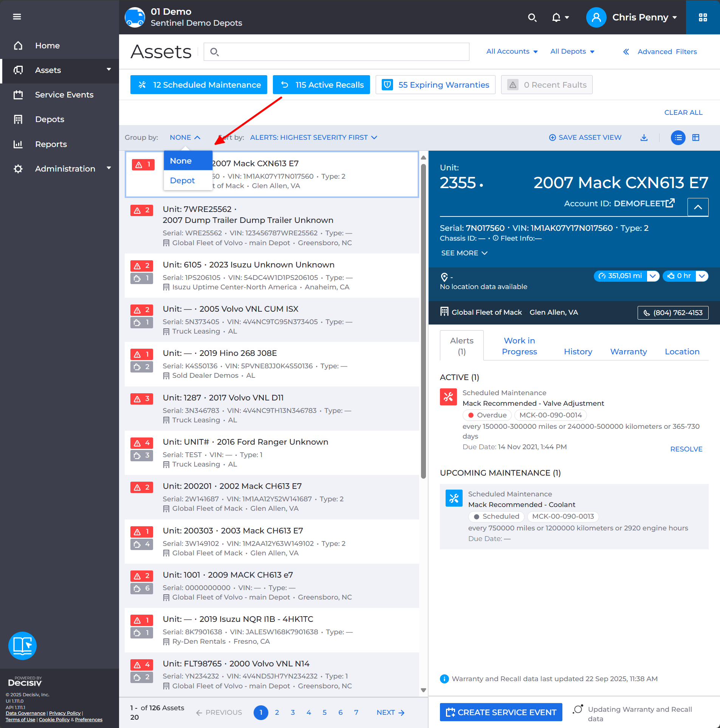Click the red Scheduled Maintenance wrench icon
The height and width of the screenshot is (728, 720).
point(449,397)
